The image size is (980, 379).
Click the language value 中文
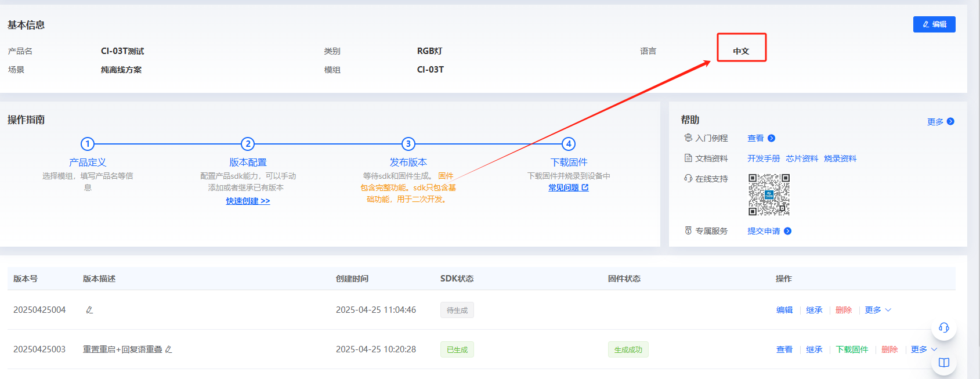[x=741, y=51]
